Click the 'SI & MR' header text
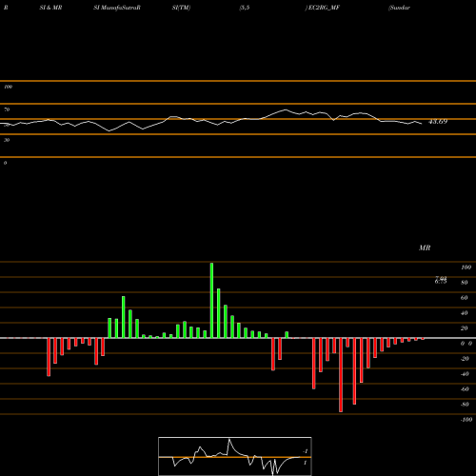This screenshot has height=476, width=476. 50,8
